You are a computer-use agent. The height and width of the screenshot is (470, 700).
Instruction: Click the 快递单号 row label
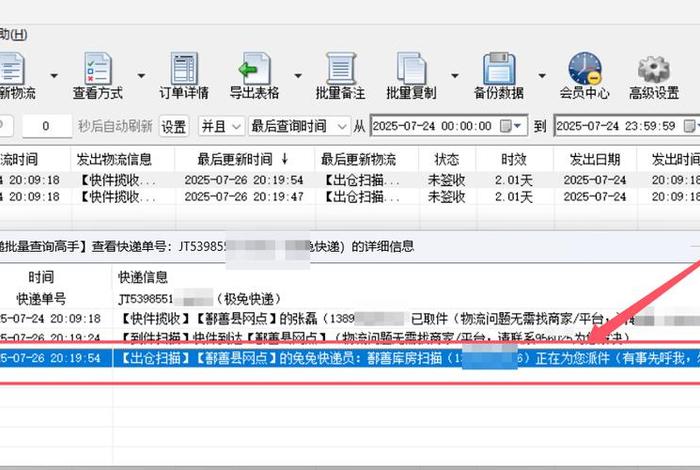click(x=41, y=299)
